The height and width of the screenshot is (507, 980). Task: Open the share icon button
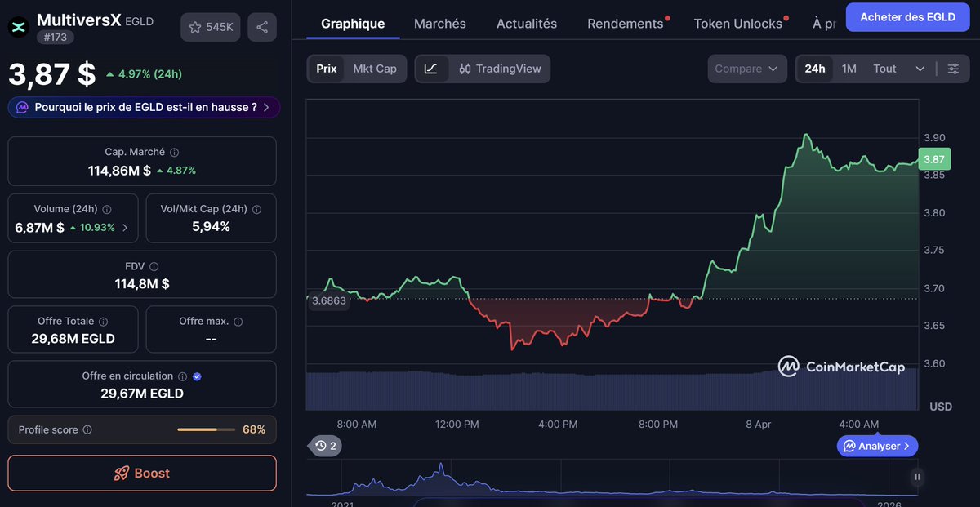262,27
